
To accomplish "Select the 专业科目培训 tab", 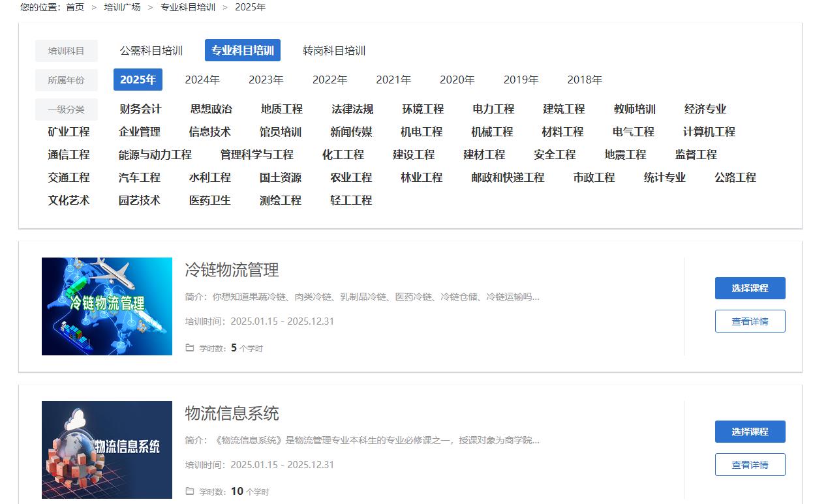I will coord(243,51).
